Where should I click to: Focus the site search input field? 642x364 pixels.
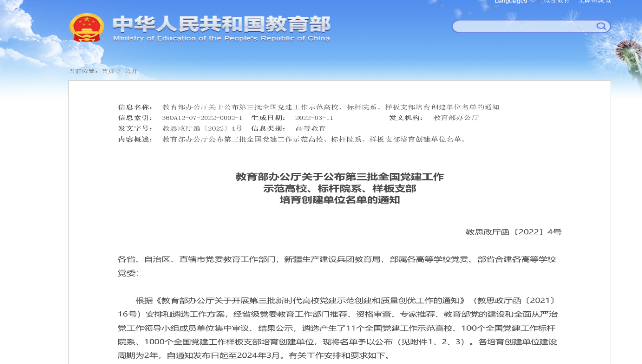pos(524,26)
